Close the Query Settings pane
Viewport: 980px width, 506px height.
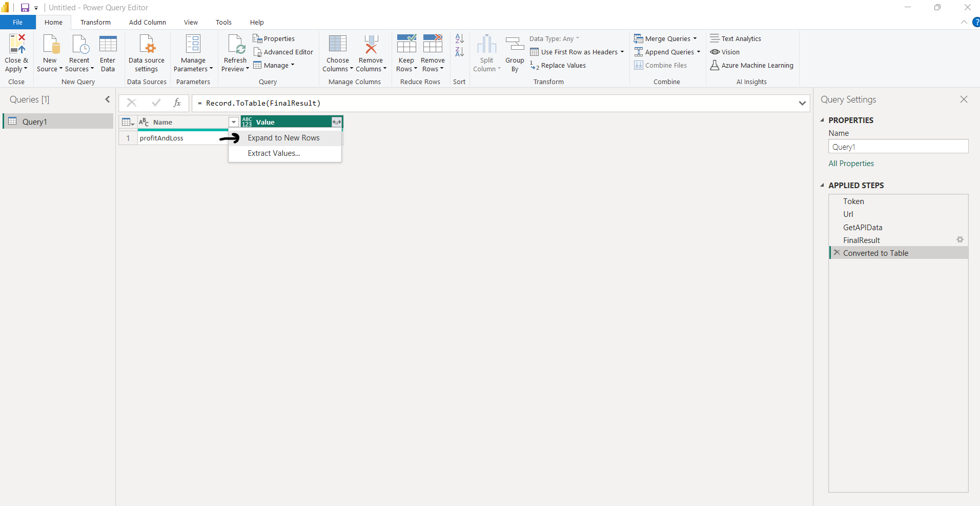click(964, 99)
